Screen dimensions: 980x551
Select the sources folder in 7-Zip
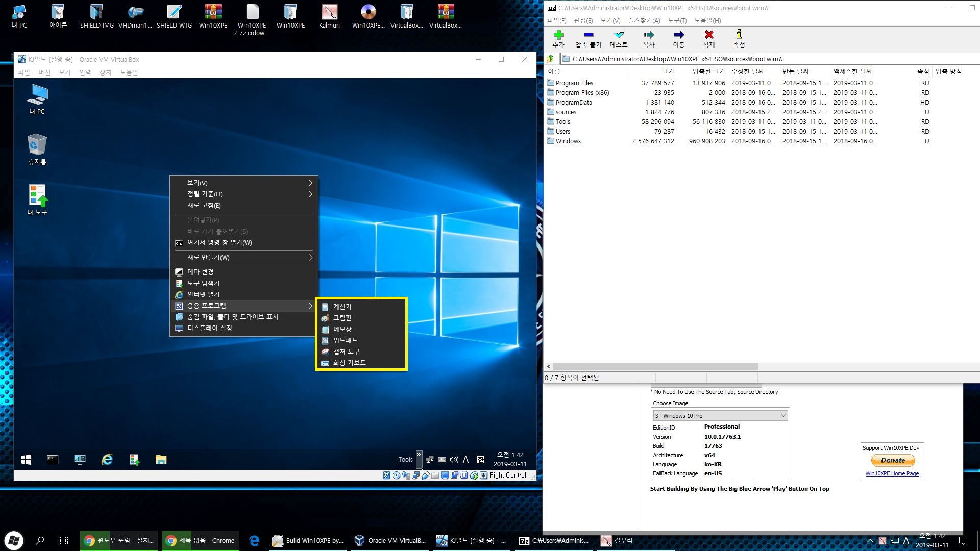(x=566, y=112)
